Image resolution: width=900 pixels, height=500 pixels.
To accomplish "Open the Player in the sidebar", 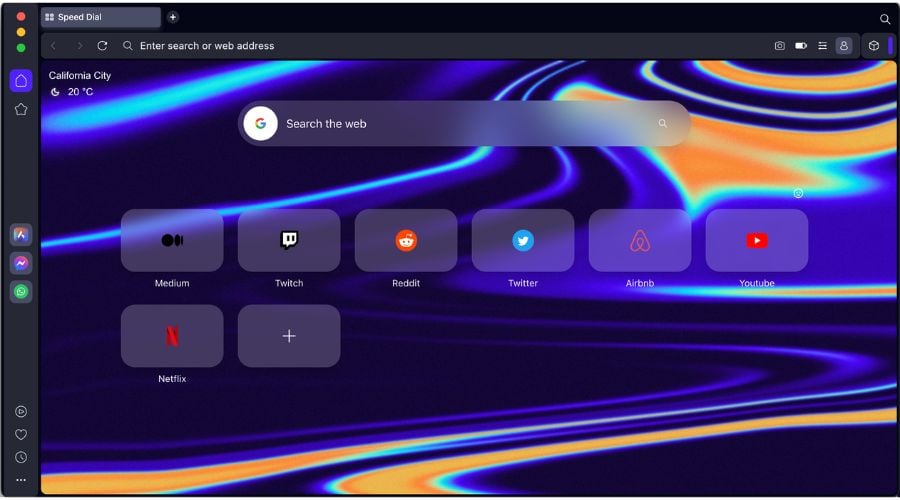I will (21, 412).
